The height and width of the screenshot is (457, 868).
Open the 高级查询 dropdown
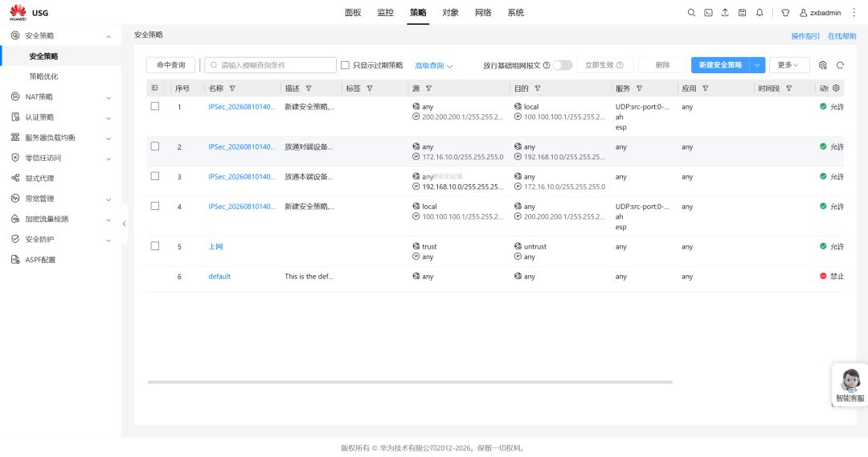[433, 65]
